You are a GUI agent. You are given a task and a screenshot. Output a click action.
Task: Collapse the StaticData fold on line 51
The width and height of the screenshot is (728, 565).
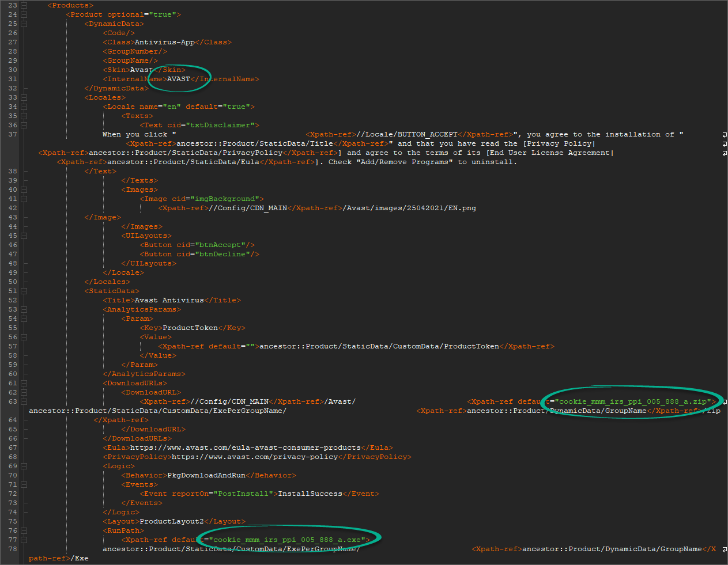pos(24,291)
